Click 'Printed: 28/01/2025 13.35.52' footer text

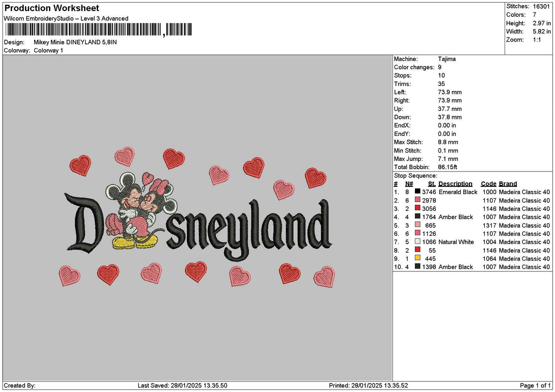(369, 386)
